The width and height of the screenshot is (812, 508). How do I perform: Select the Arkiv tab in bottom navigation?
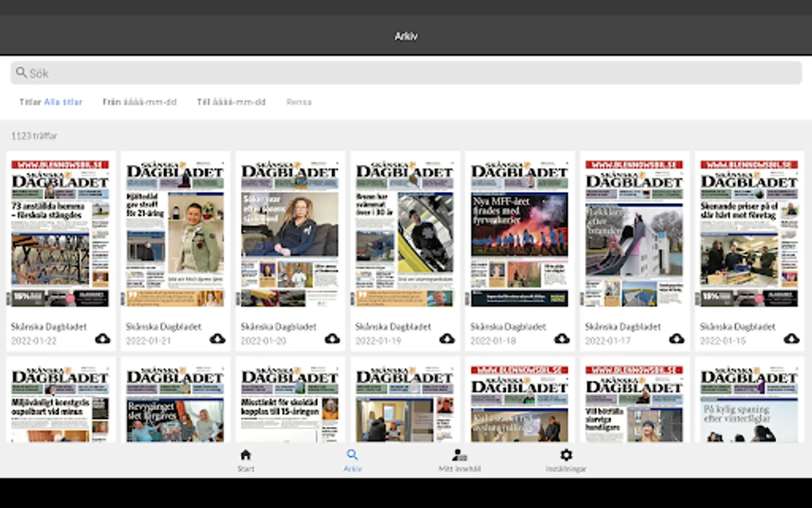(x=352, y=460)
